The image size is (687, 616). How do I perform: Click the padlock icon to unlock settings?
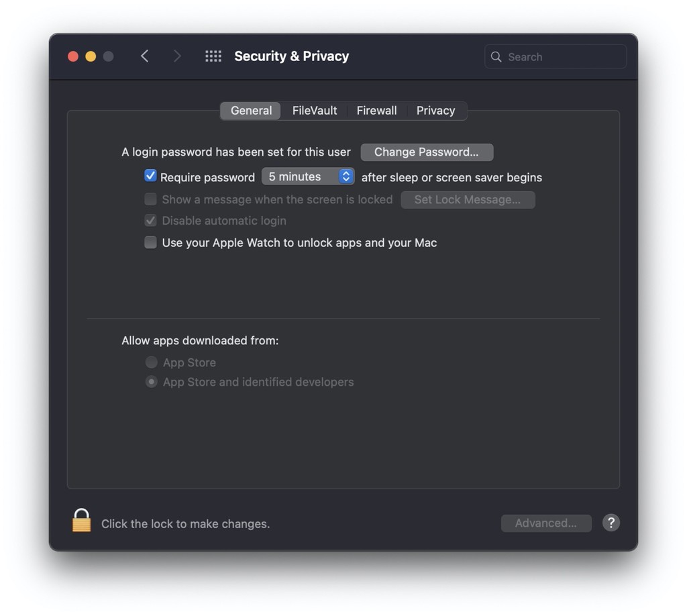click(81, 520)
